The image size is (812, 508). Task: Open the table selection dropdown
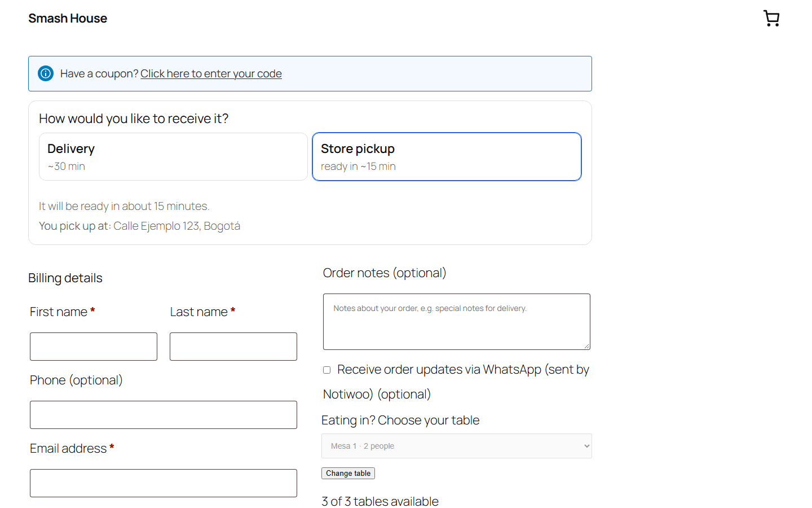pos(457,446)
